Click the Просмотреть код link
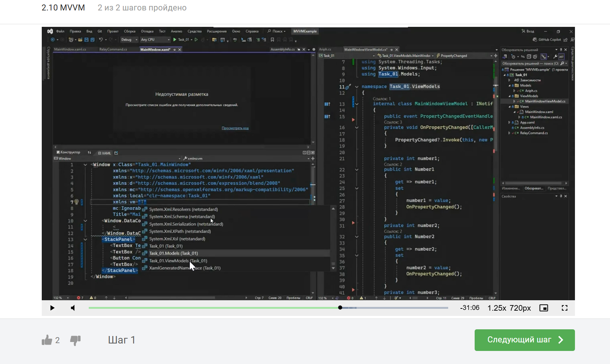 coord(235,128)
